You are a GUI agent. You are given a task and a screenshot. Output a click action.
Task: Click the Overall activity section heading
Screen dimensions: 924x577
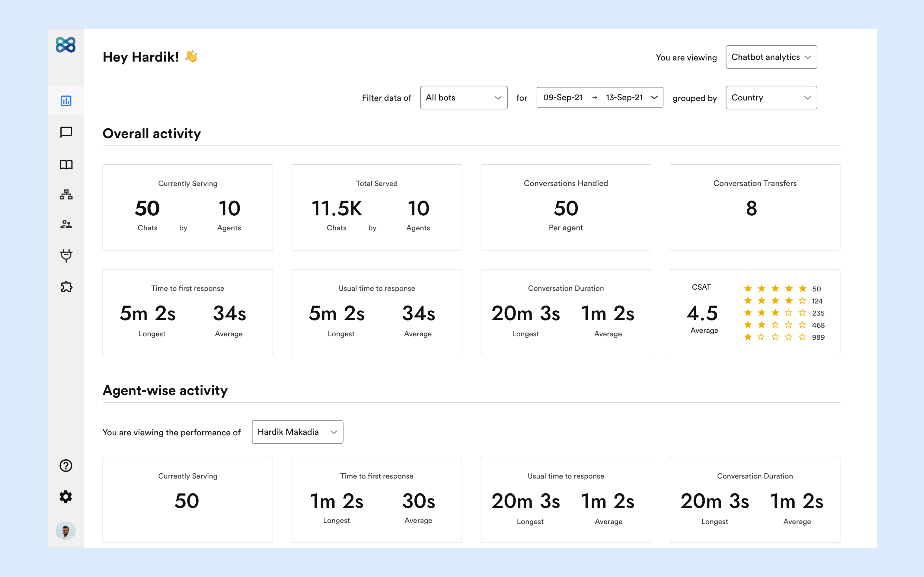coord(152,134)
